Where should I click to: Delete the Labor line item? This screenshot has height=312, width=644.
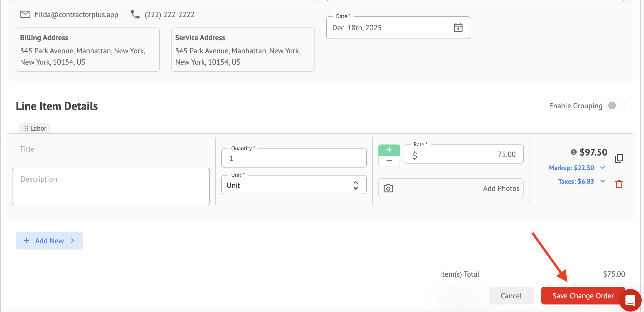[619, 184]
